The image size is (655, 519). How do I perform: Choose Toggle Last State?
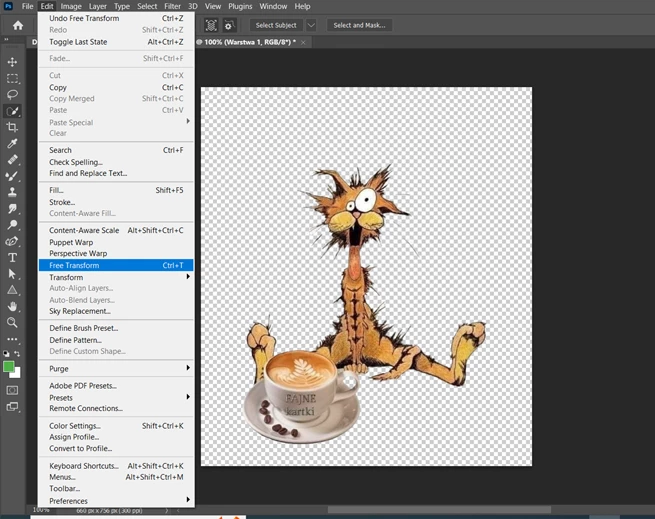[x=116, y=42]
